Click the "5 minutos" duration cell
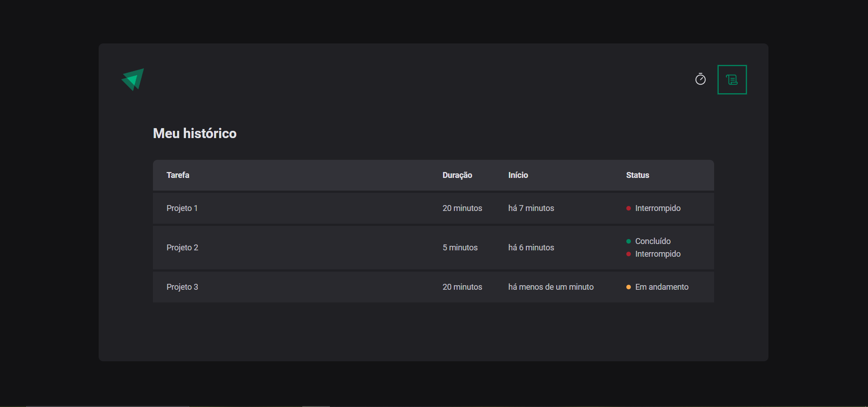Image resolution: width=868 pixels, height=407 pixels. pyautogui.click(x=460, y=248)
